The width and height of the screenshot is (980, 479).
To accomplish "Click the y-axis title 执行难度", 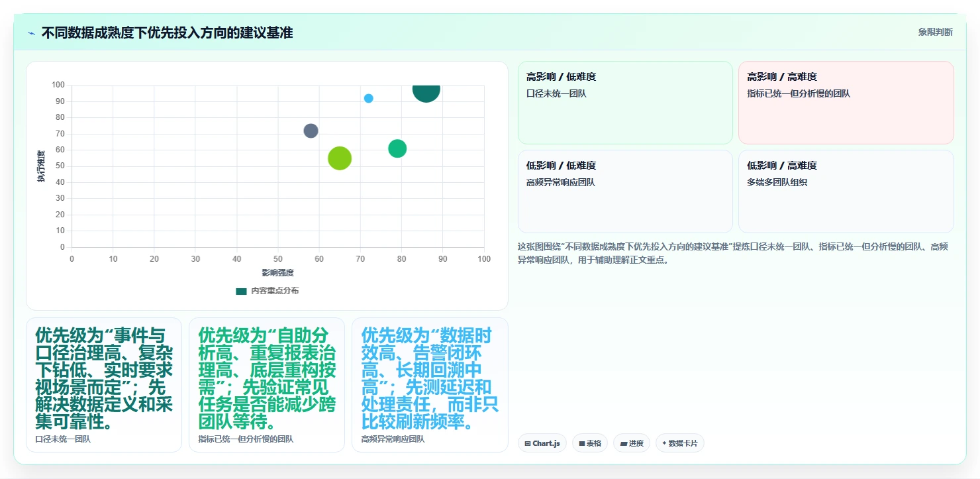I will point(41,166).
